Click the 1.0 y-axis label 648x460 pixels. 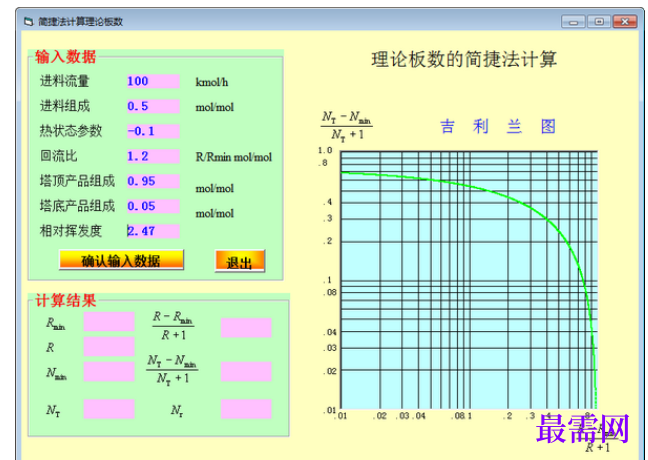click(325, 150)
